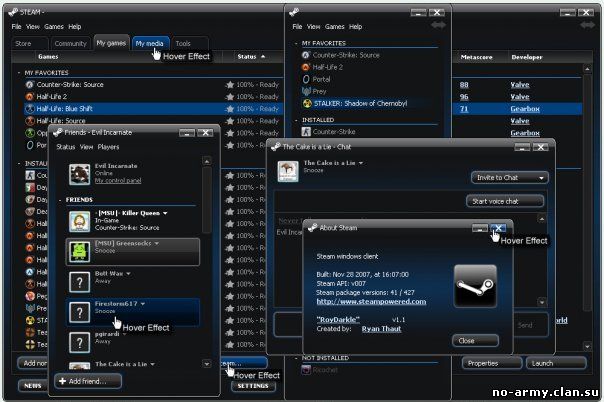The image size is (604, 402).
Task: Switch to the Community tab
Action: 70,44
